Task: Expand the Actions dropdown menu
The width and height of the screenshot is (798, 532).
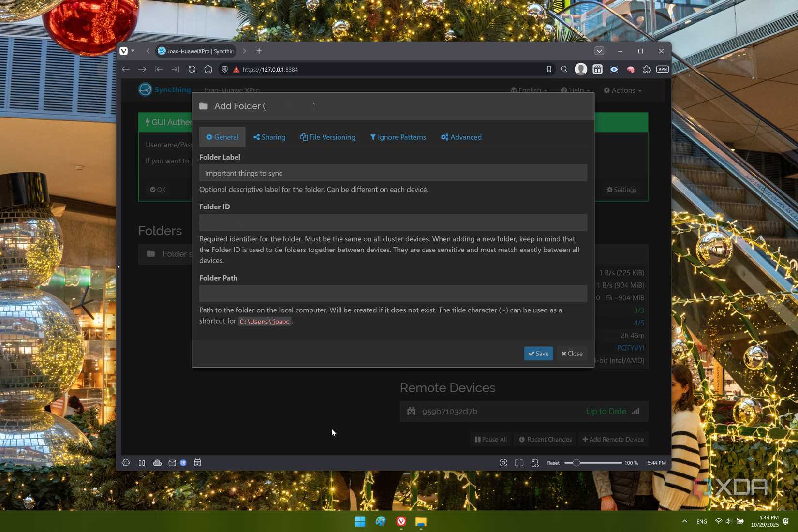Action: point(622,90)
